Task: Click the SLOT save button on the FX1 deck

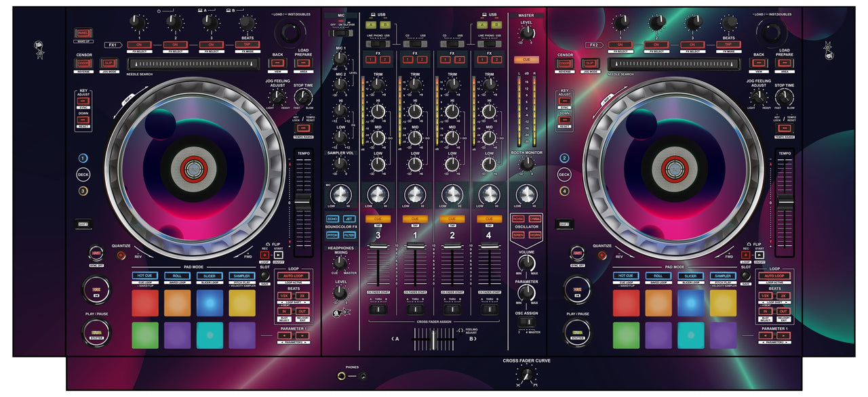Action: 264,276
